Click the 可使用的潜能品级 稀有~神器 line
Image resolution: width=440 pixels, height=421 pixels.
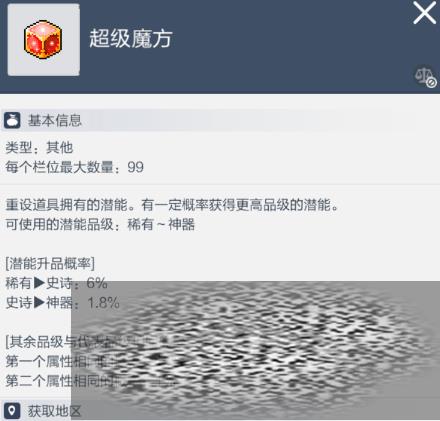(100, 224)
